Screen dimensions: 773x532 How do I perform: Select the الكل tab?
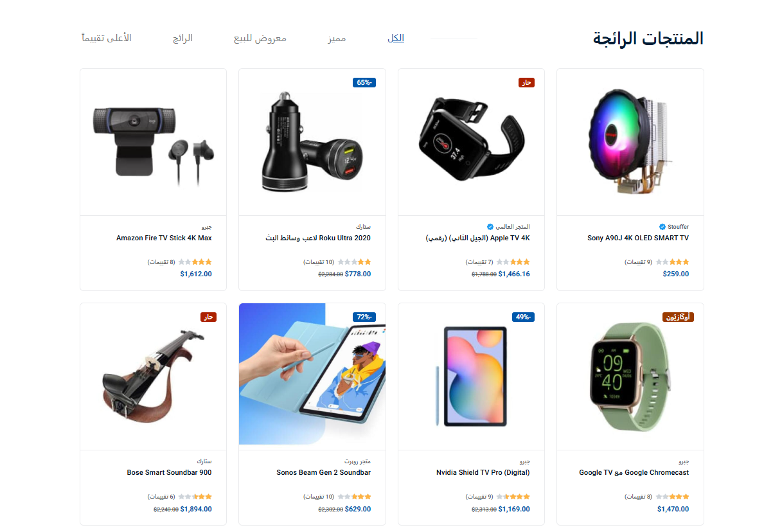(x=396, y=38)
